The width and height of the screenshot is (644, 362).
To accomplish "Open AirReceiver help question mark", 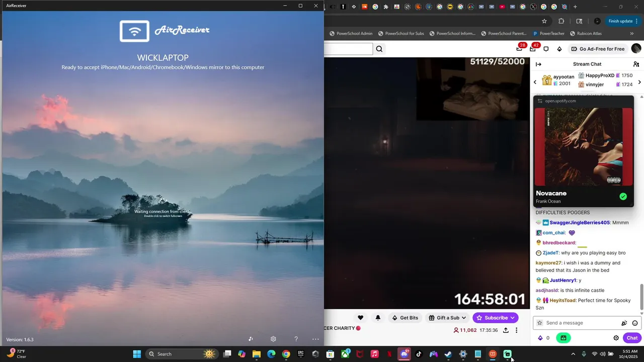I will (x=296, y=339).
